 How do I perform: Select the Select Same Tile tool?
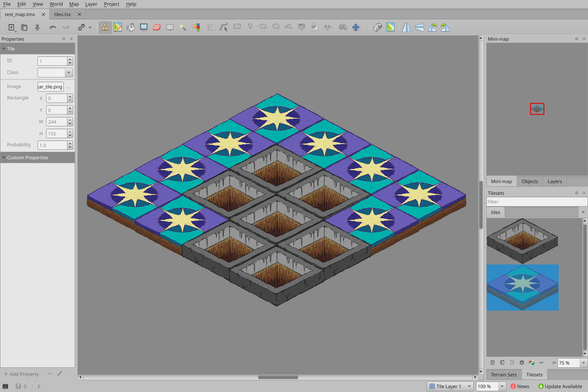(x=196, y=27)
